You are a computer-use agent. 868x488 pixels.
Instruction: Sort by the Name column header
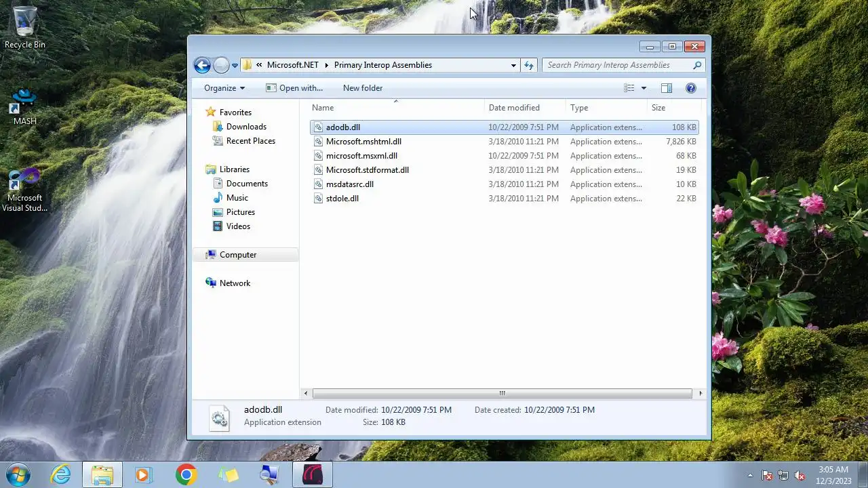397,108
